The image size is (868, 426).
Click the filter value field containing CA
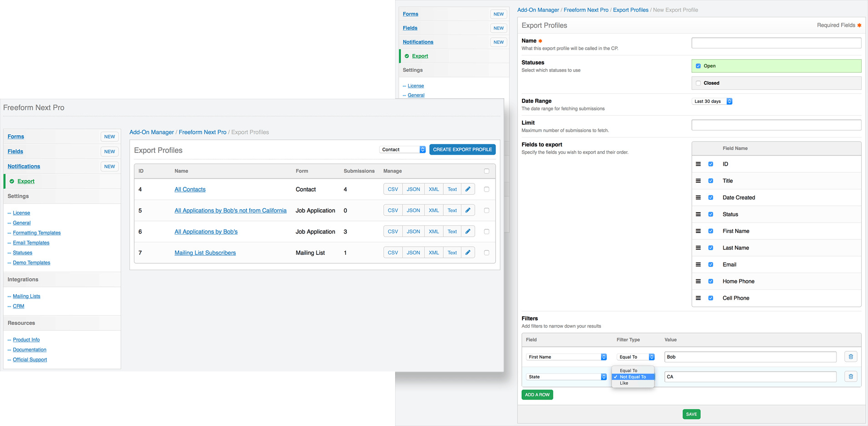point(750,376)
